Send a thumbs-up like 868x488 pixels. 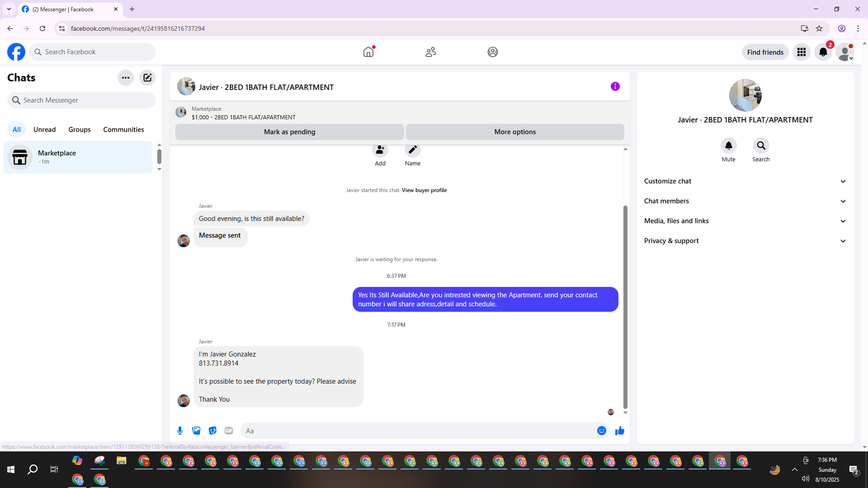(x=619, y=431)
